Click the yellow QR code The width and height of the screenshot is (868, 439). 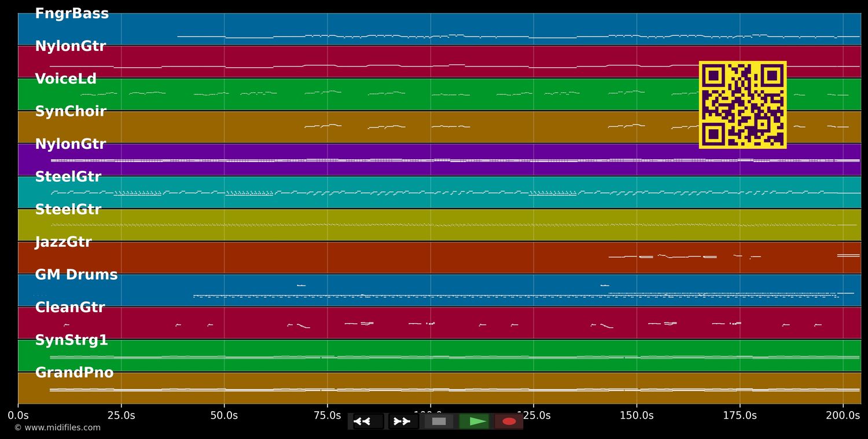(742, 105)
